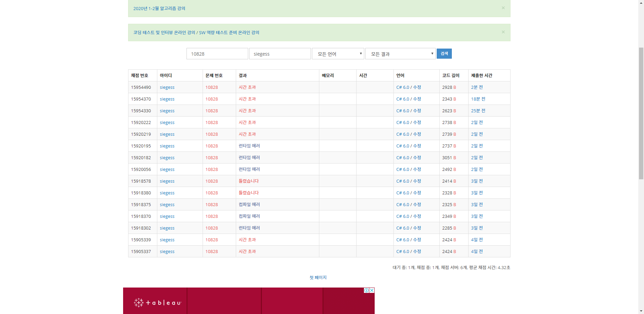The width and height of the screenshot is (644, 314).
Task: Open the 모든 결과 result dropdown
Action: pyautogui.click(x=400, y=54)
